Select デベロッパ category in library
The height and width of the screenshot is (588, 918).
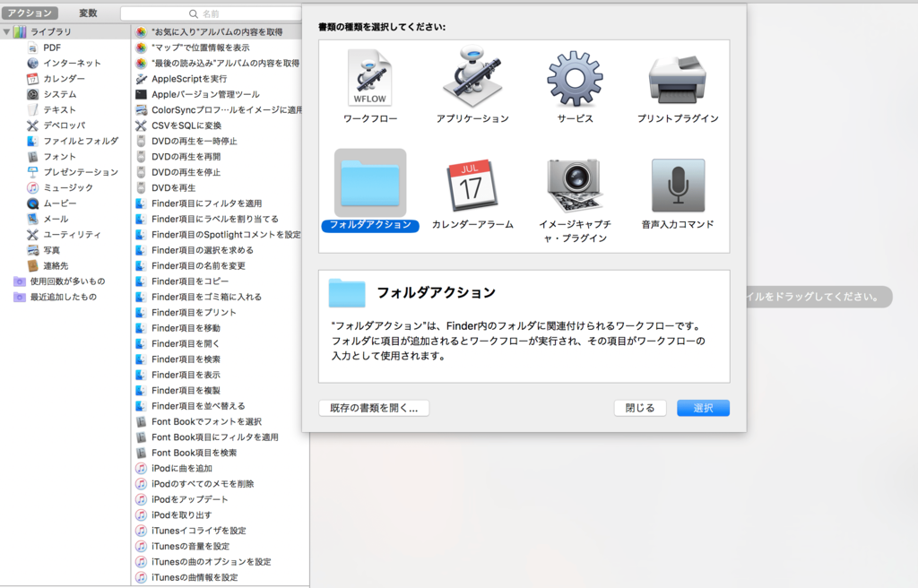point(64,125)
